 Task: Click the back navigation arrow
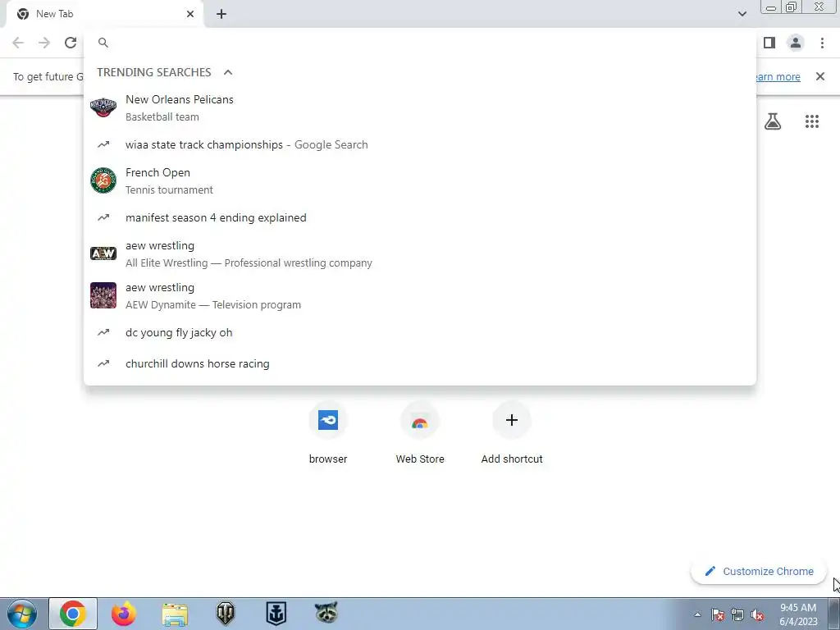[18, 43]
